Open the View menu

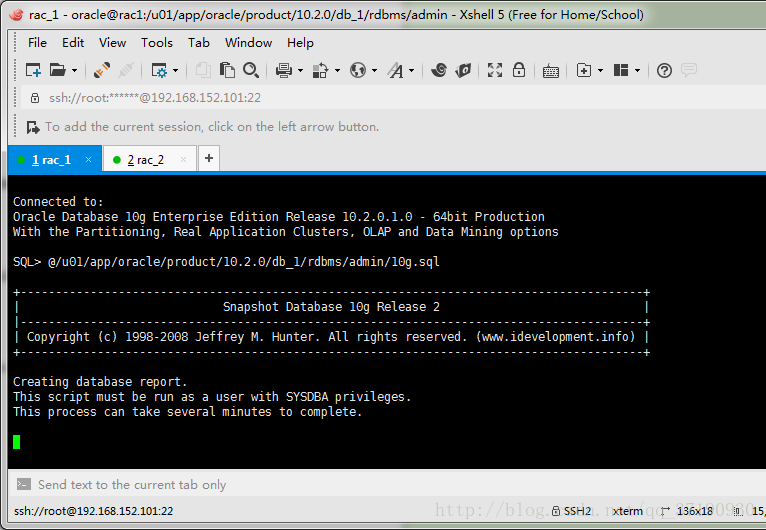coord(112,43)
